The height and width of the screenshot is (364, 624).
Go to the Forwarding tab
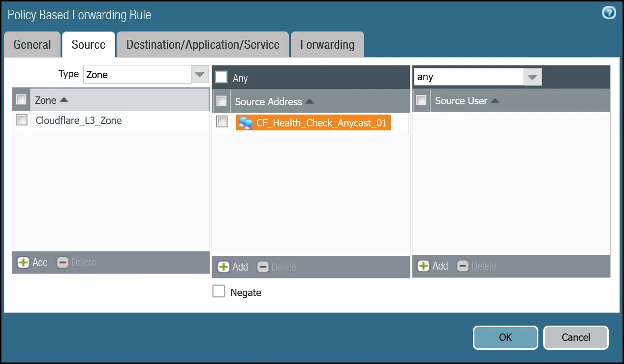pyautogui.click(x=327, y=45)
